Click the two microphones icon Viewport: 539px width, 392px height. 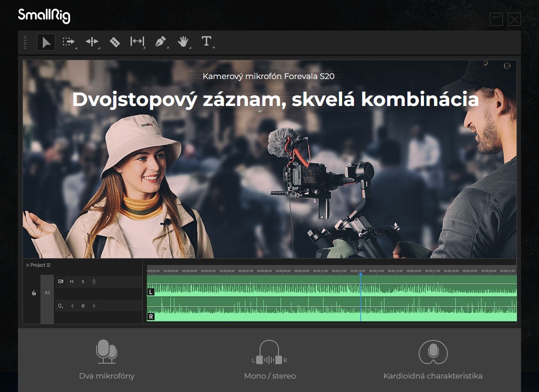click(106, 352)
